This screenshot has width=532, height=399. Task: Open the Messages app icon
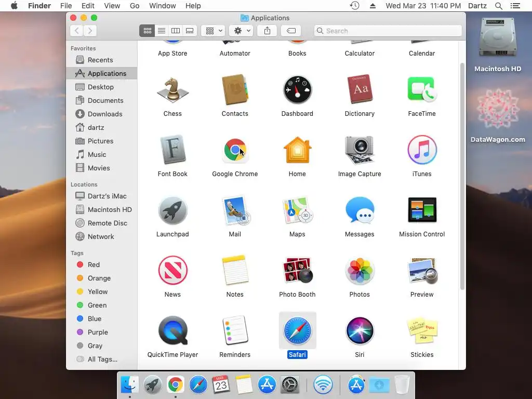(x=360, y=210)
